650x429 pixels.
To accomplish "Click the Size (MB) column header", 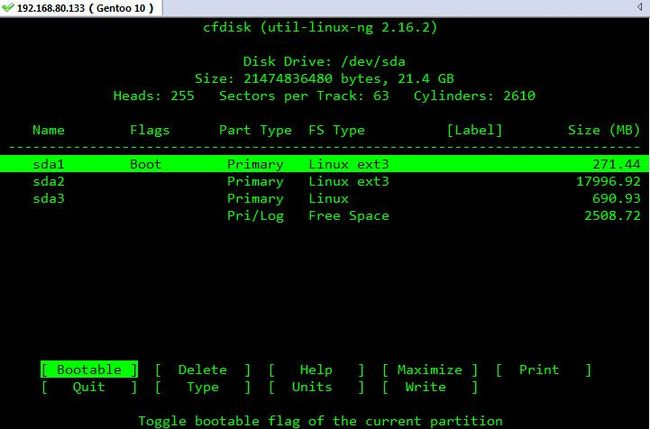I will point(604,130).
